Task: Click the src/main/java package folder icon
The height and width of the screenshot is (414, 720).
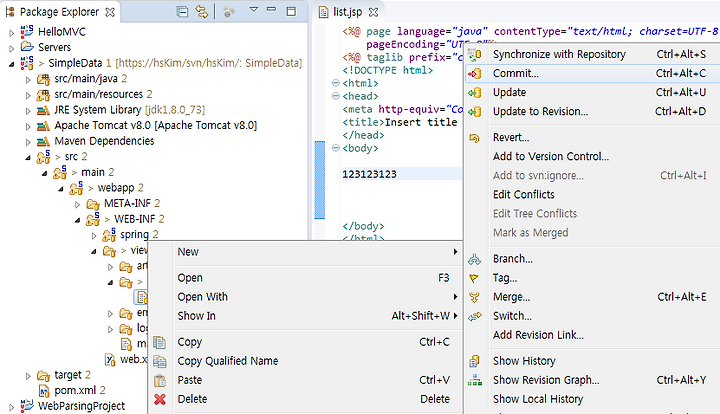Action: click(43, 79)
